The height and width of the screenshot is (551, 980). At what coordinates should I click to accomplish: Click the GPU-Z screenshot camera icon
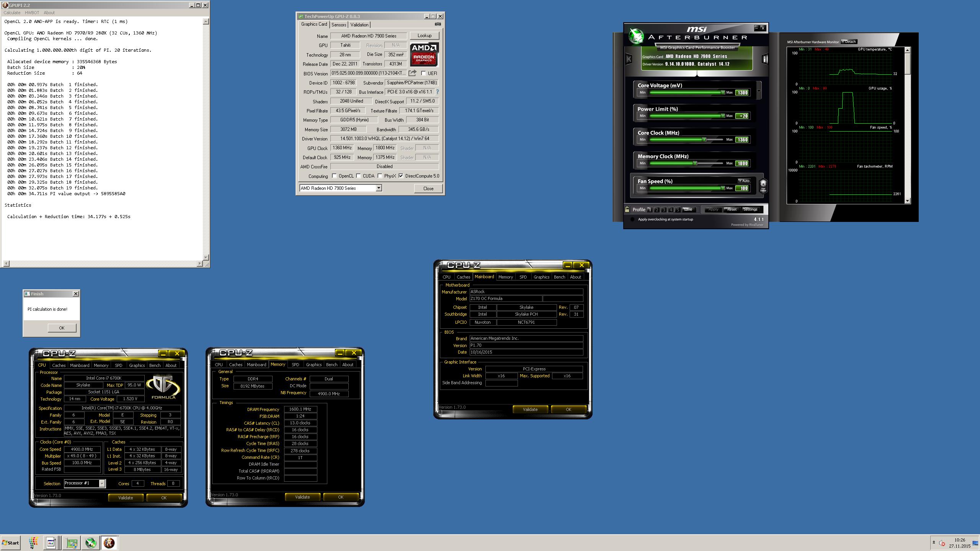click(x=438, y=24)
